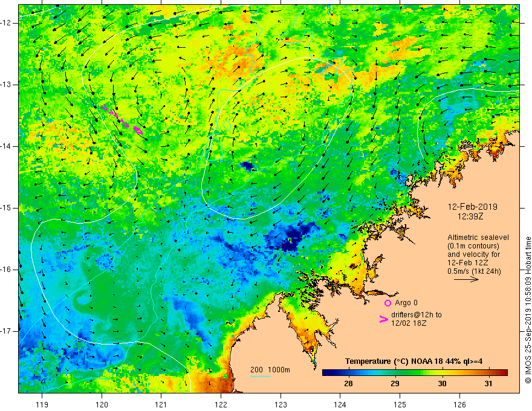532x411 pixels.
Task: Click the latitude axis label -14
Action: point(7,146)
